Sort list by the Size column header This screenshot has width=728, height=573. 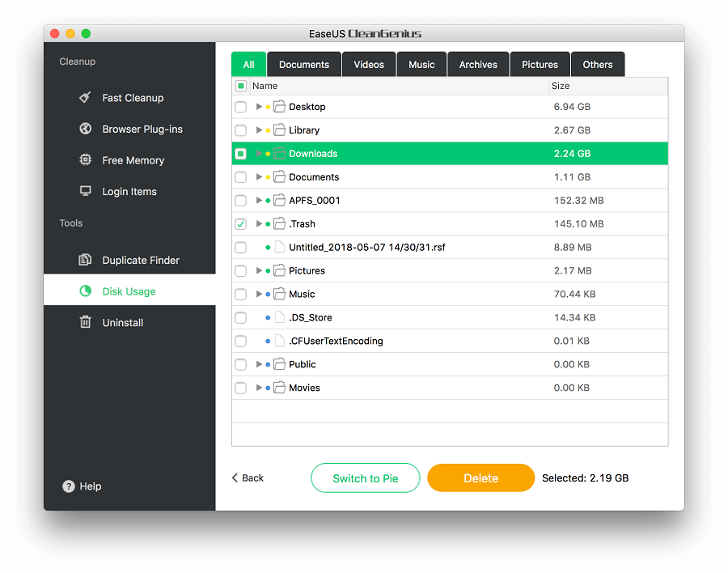coord(561,86)
